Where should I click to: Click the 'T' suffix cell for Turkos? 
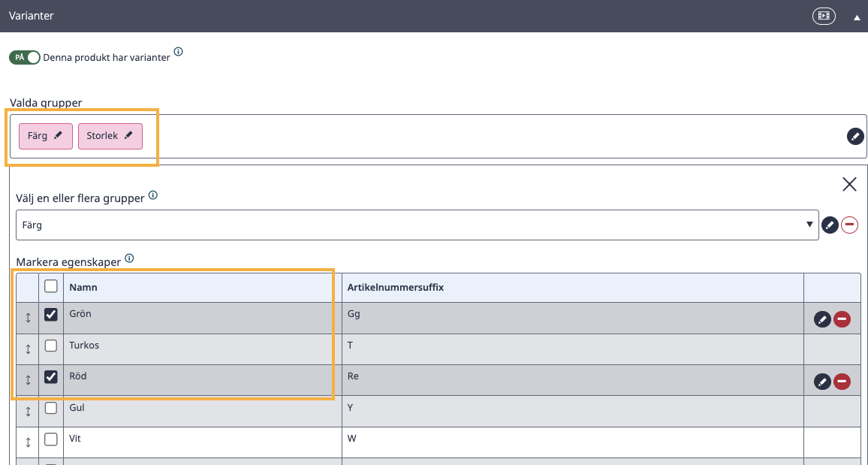pyautogui.click(x=573, y=349)
